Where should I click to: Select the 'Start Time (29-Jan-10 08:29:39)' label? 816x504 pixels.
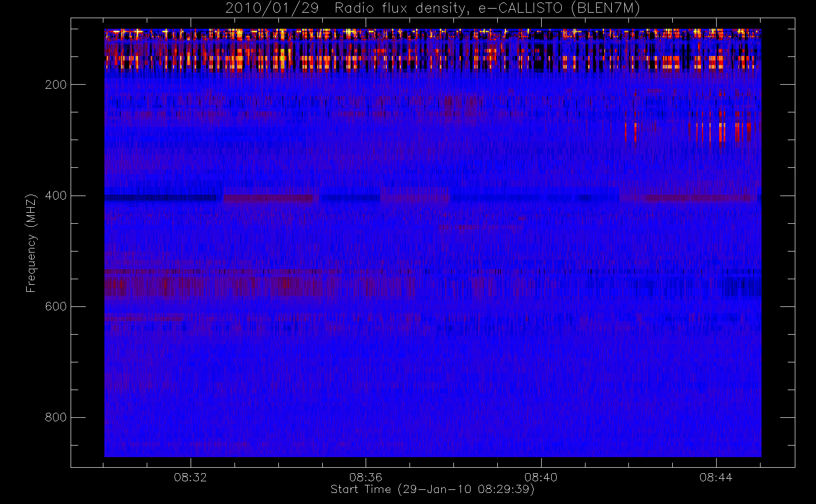(432, 489)
